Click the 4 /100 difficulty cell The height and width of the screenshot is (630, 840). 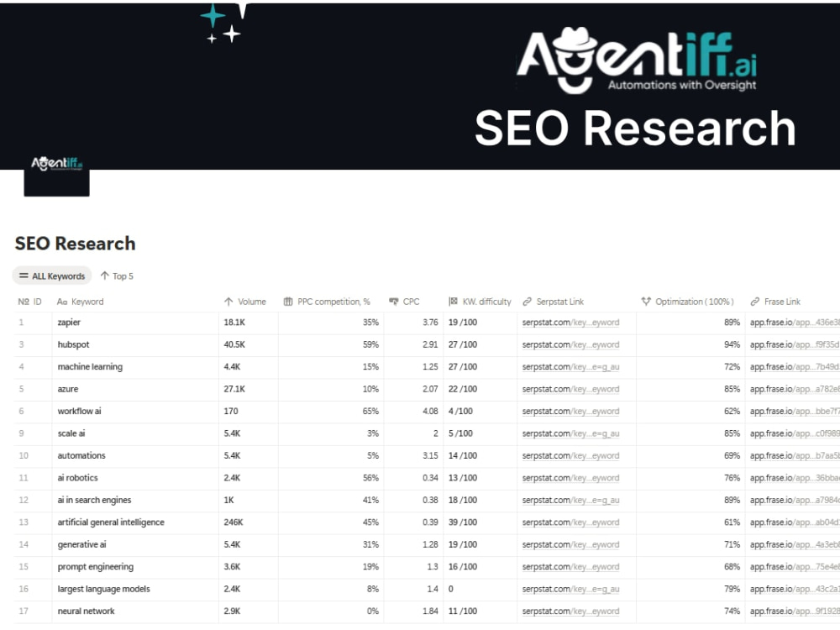(x=480, y=412)
